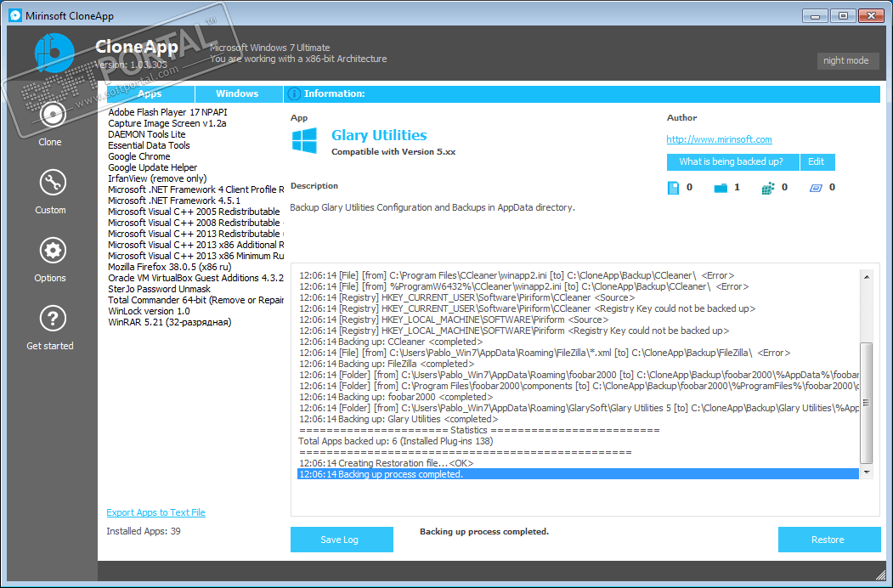Click the log vertical scrollbar thumb
893x588 pixels.
867,403
